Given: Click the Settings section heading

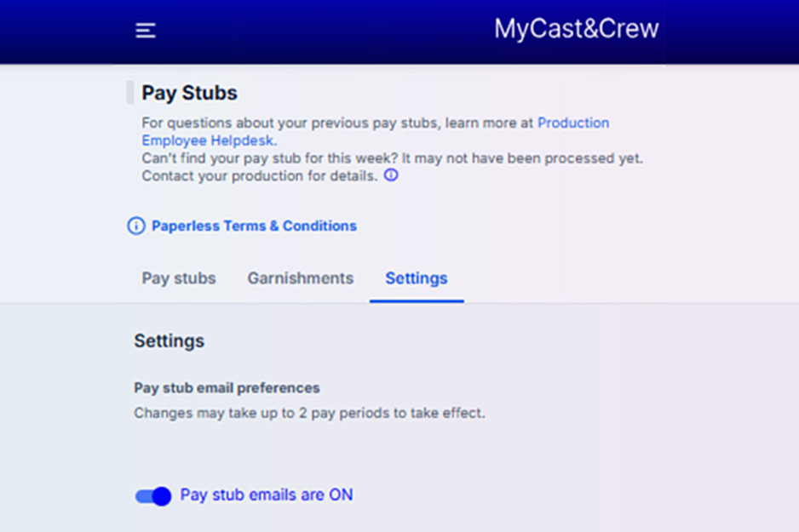Looking at the screenshot, I should (169, 341).
